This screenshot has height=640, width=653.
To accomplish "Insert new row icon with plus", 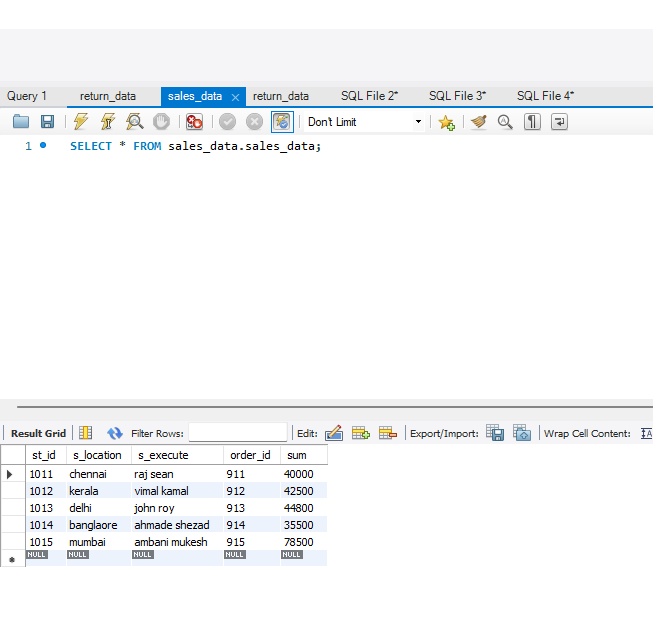I will [x=361, y=433].
